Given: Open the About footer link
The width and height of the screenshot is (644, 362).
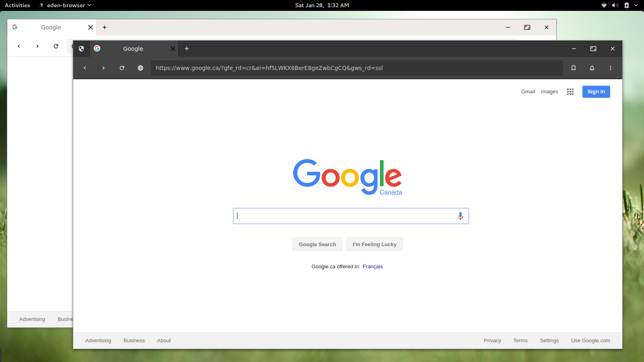Looking at the screenshot, I should pyautogui.click(x=164, y=341).
